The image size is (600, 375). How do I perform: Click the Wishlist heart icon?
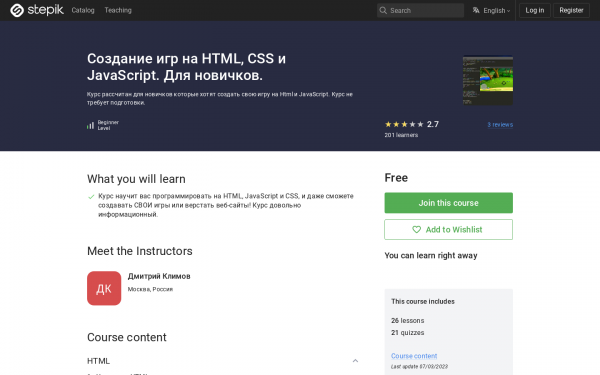(416, 230)
